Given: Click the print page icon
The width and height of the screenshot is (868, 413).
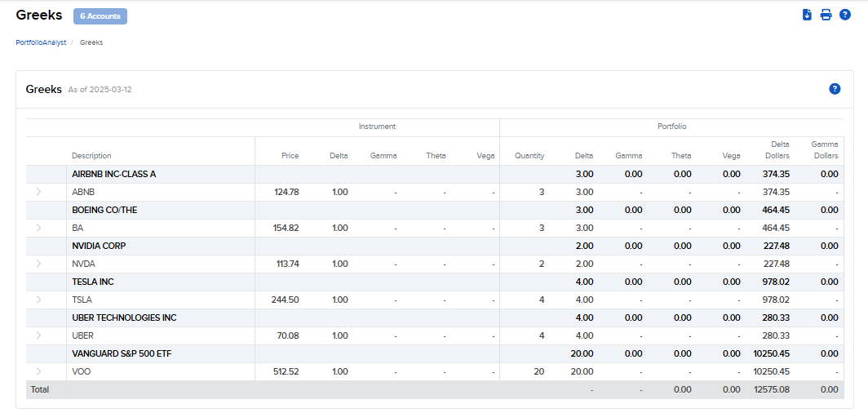Looking at the screenshot, I should (826, 15).
